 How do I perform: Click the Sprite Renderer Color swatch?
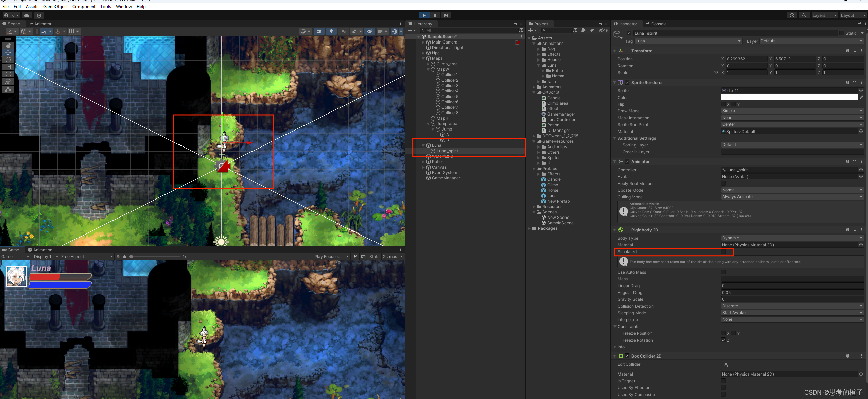(x=789, y=98)
